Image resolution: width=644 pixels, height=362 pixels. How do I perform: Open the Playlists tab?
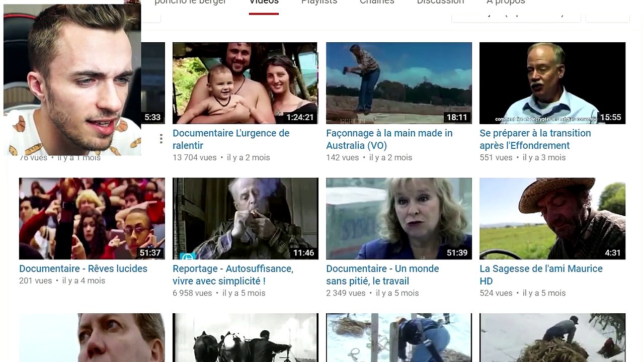(x=319, y=3)
